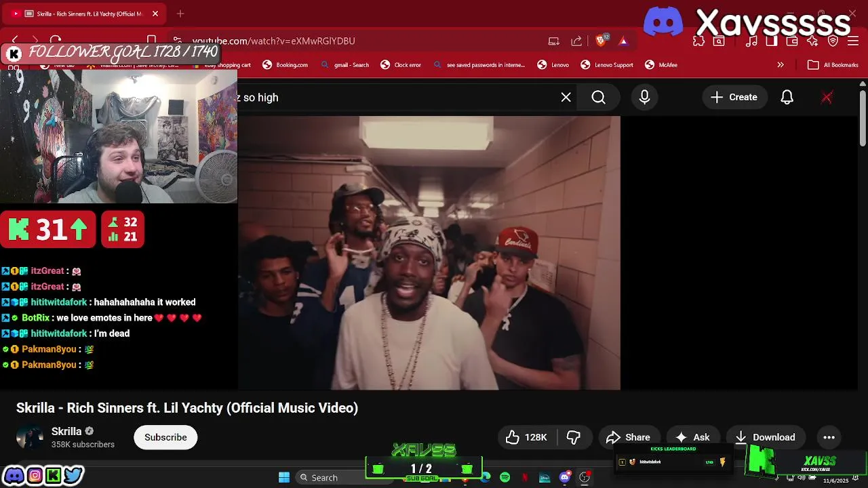
Task: Click the 358K subscribers text
Action: [x=83, y=445]
